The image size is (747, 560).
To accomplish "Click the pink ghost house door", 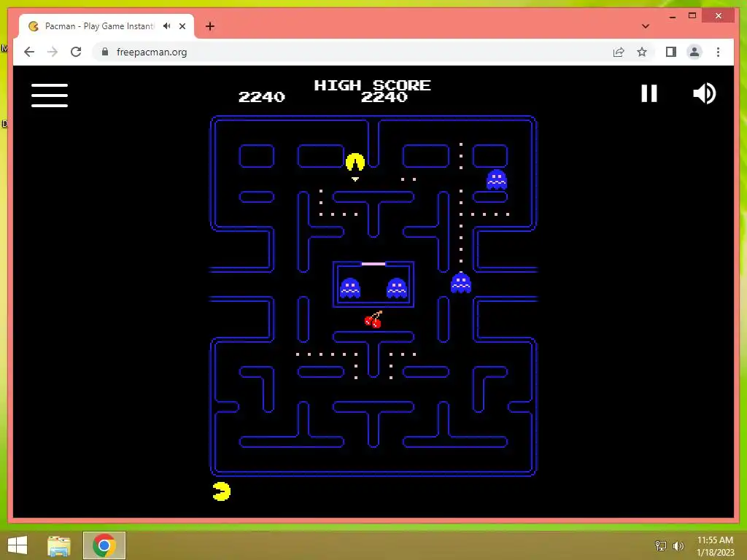I will (x=373, y=263).
